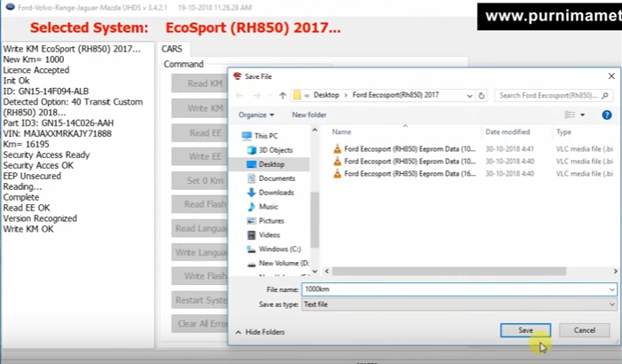Click the Save button in the dialog

525,330
